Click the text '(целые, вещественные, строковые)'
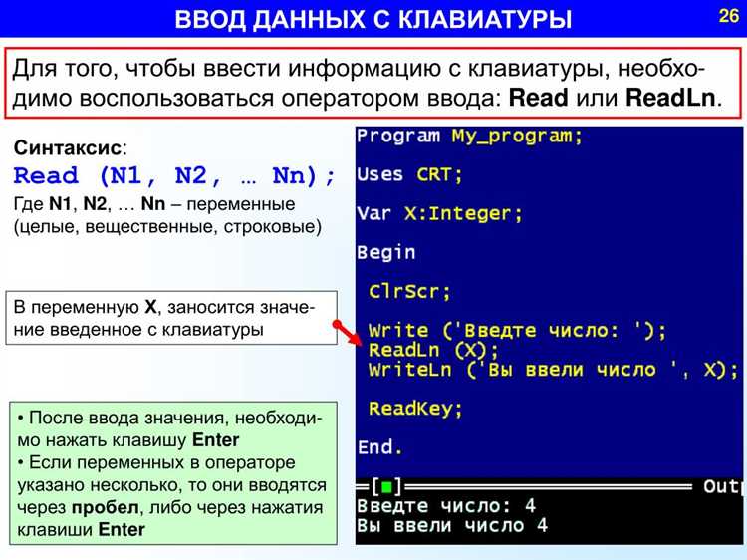Screen dimensions: 747x560 pos(167,226)
